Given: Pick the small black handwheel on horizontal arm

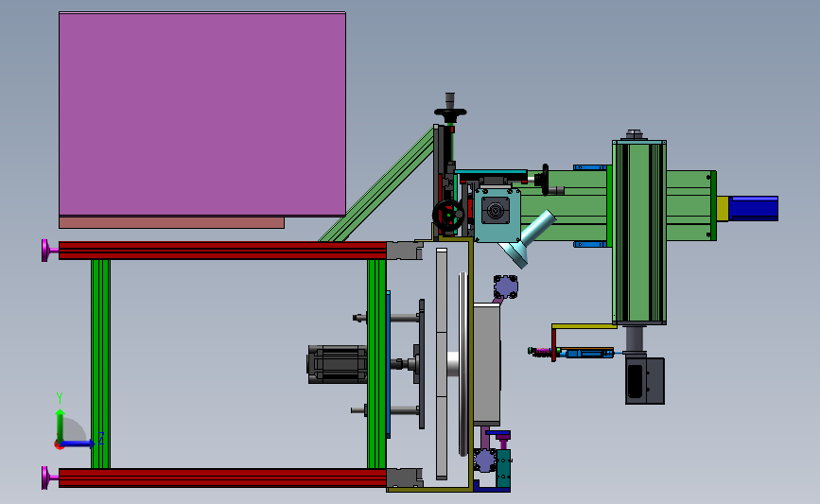Looking at the screenshot, I should 545,180.
